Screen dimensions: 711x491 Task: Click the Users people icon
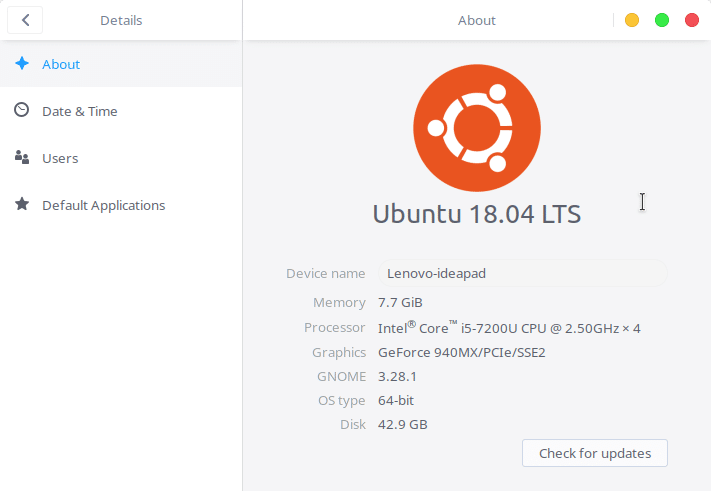pos(22,157)
